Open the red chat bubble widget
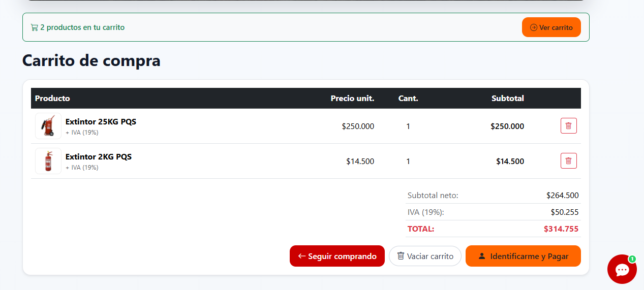The height and width of the screenshot is (290, 644). pos(622,269)
